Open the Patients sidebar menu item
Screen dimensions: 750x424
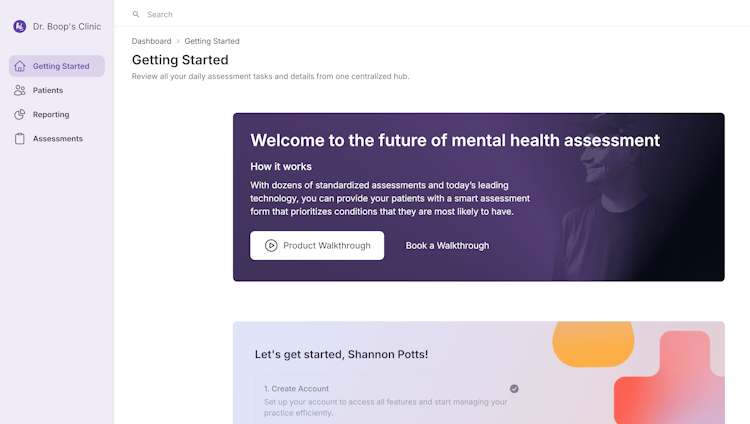(x=48, y=90)
